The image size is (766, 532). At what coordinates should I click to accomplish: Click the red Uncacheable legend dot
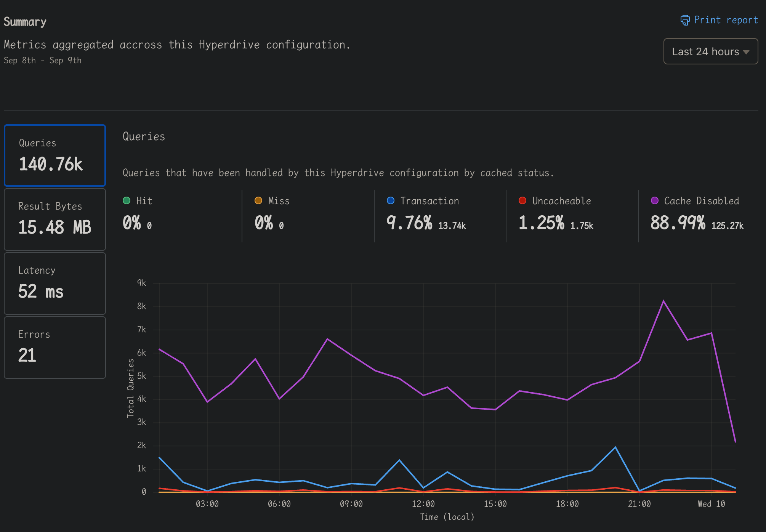click(522, 200)
